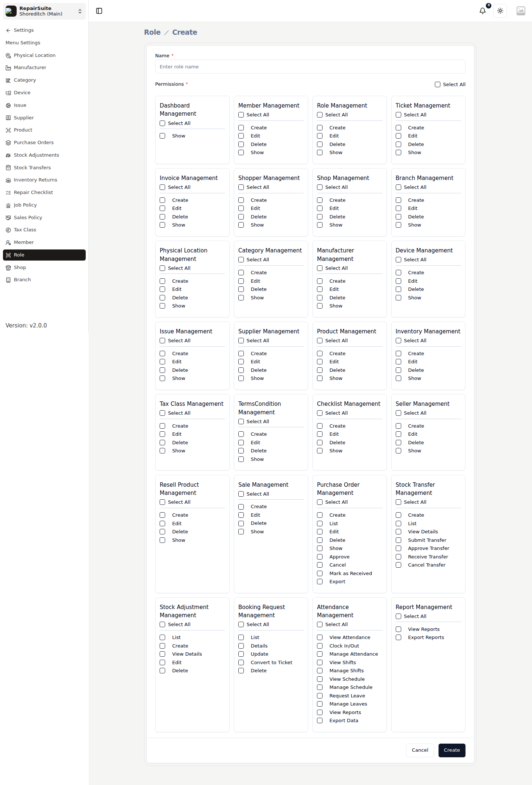The height and width of the screenshot is (785, 532).
Task: Check Edit under Seller Management
Action: click(398, 434)
